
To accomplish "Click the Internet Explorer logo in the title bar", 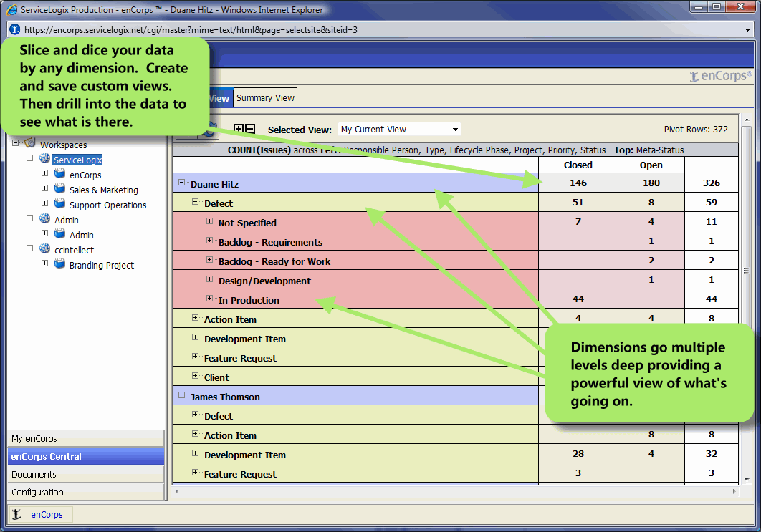I will coord(13,10).
